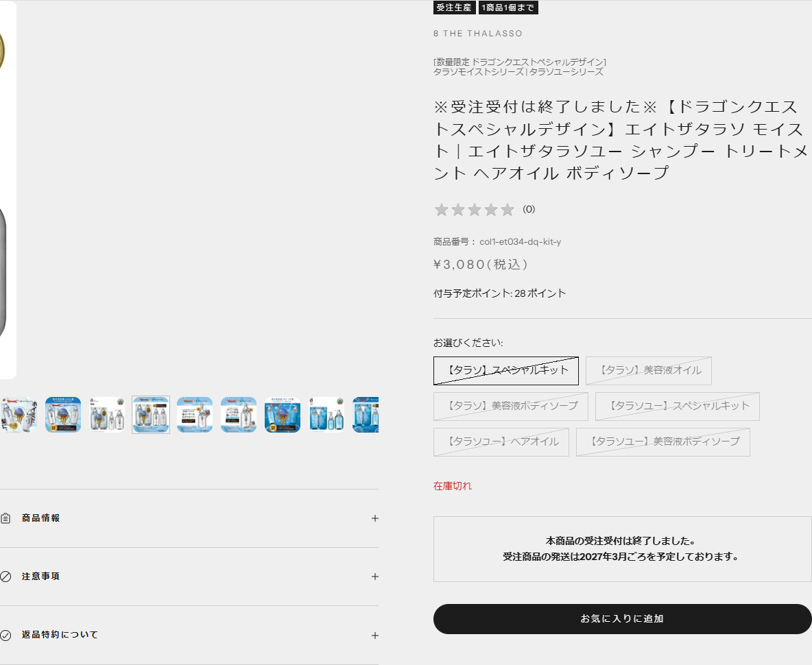
Task: Click the 注意事項 accordion label
Action: point(41,577)
